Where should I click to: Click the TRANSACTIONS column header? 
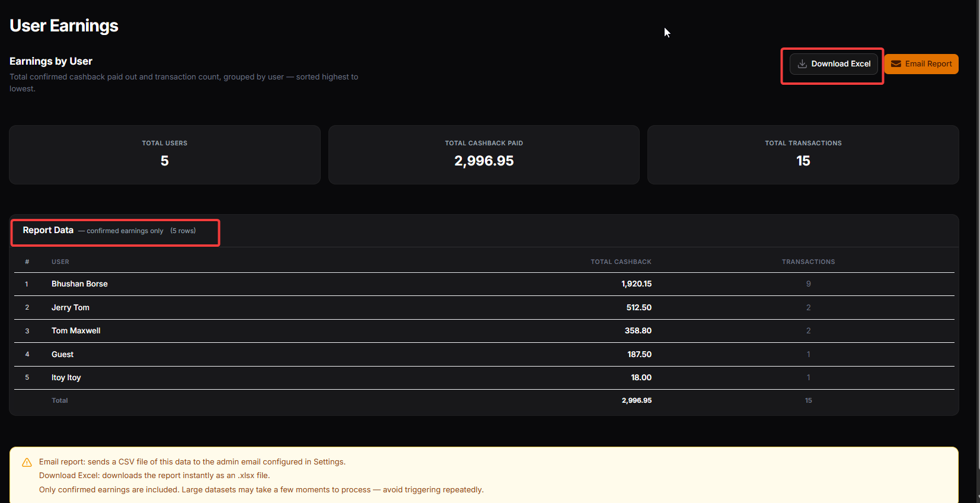[808, 262]
